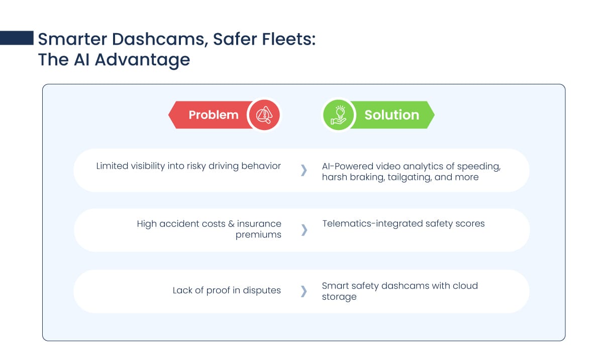Click the word 'premiums' in second row
Viewport: 603px width, 364px height.
(258, 234)
